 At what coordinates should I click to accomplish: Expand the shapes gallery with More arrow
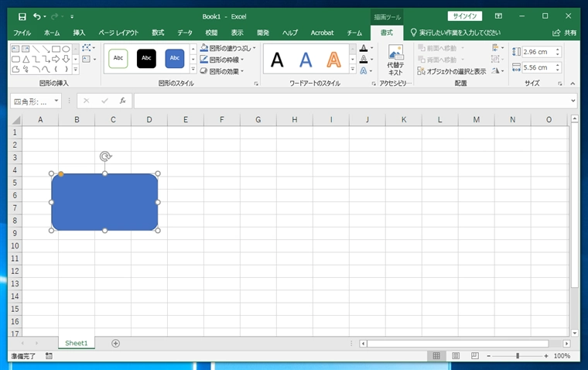tap(75, 70)
